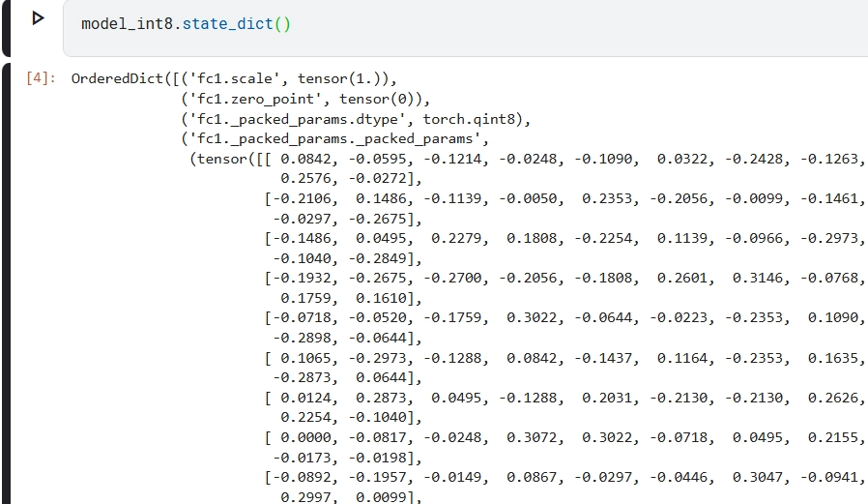Screen dimensions: 868x504
Task: Click into the code cell input area
Action: [x=466, y=28]
